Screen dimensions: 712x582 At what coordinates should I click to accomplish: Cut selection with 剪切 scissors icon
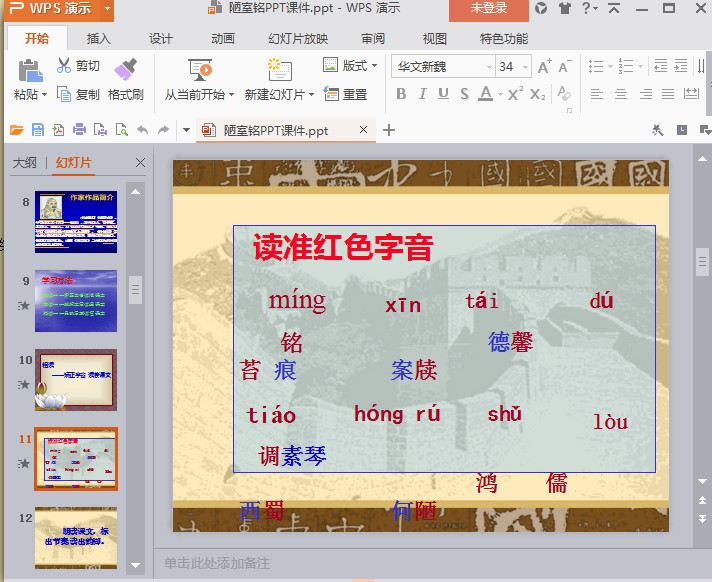click(x=64, y=65)
